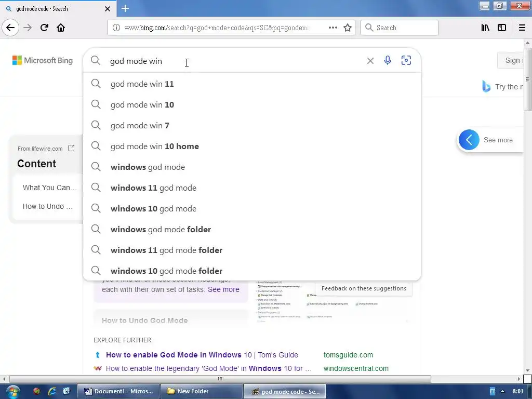
Task: Select suggestion god mode win 10 home
Action: point(252,146)
